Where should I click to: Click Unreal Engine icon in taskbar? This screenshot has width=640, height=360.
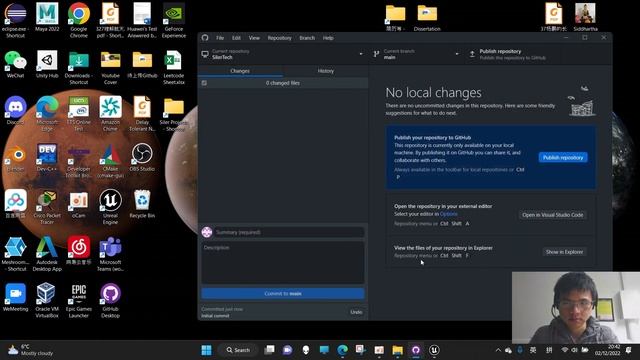(434, 350)
